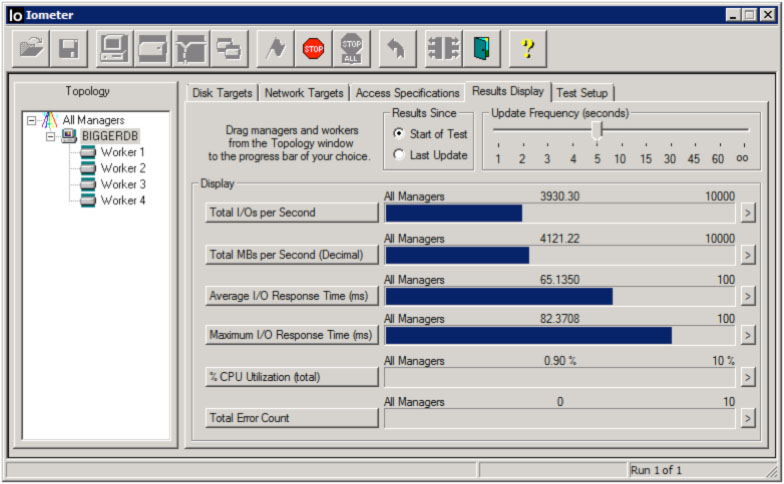This screenshot has width=784, height=484.
Task: Click the Worker 1 disk icon
Action: 88,152
